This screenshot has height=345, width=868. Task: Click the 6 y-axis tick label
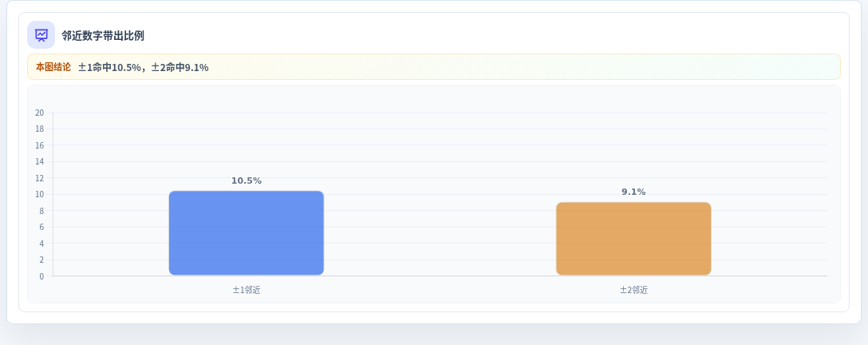click(x=41, y=227)
